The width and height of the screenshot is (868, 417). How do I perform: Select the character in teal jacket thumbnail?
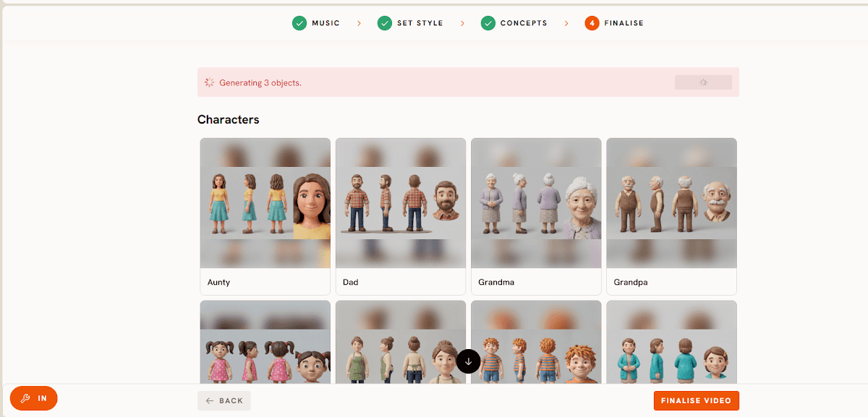[x=671, y=342]
